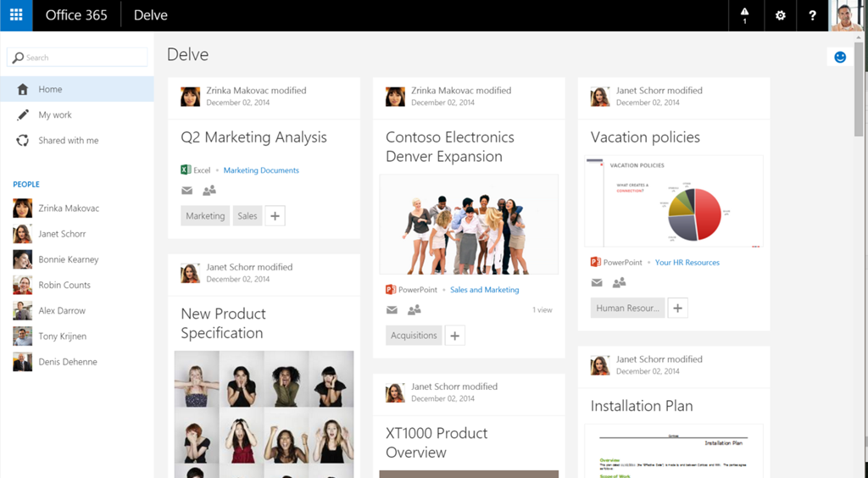Open the Your HR Resources link
This screenshot has height=478, width=868.
(687, 262)
